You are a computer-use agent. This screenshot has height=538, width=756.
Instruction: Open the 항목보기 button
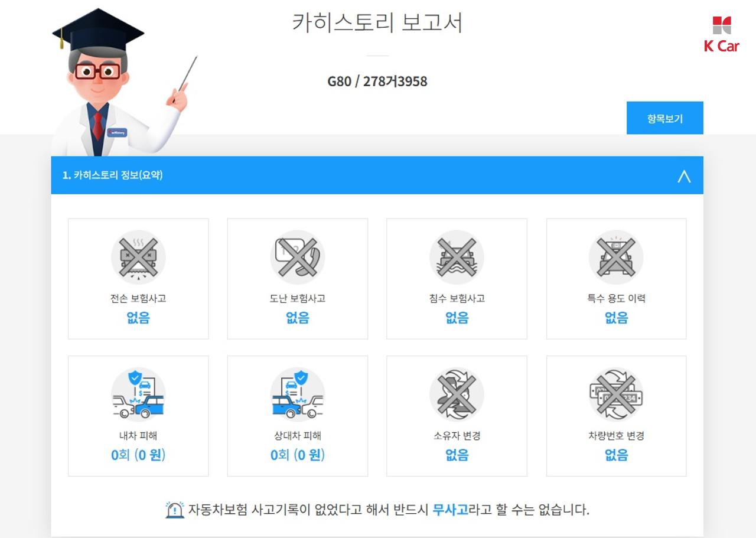click(664, 118)
